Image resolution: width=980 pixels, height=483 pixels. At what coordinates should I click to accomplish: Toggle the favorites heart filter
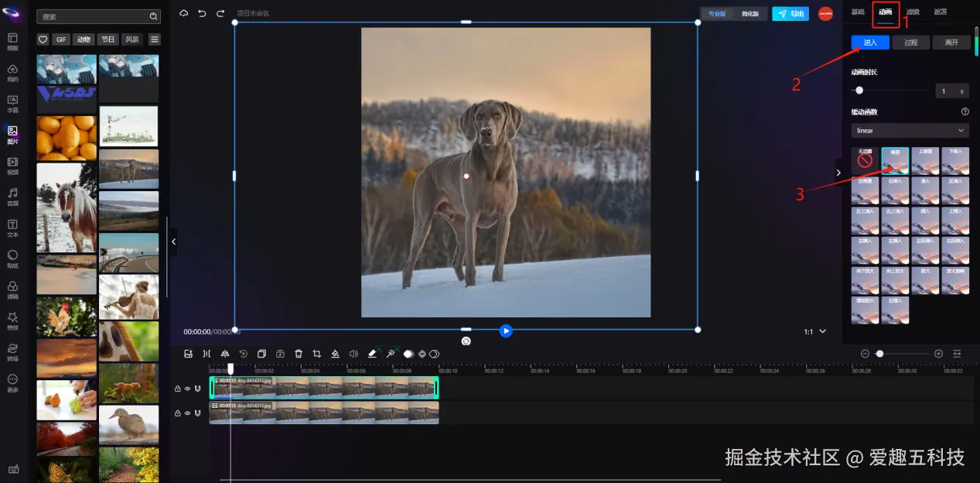tap(43, 39)
